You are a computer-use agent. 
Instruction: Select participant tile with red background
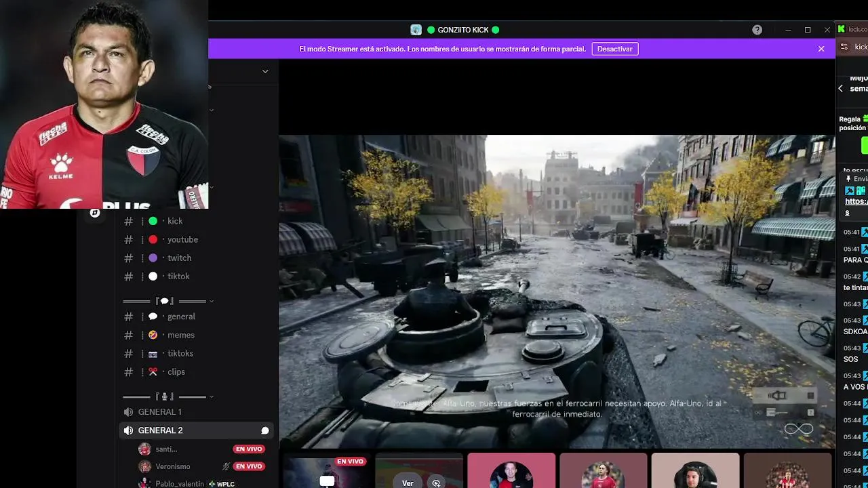click(x=511, y=471)
